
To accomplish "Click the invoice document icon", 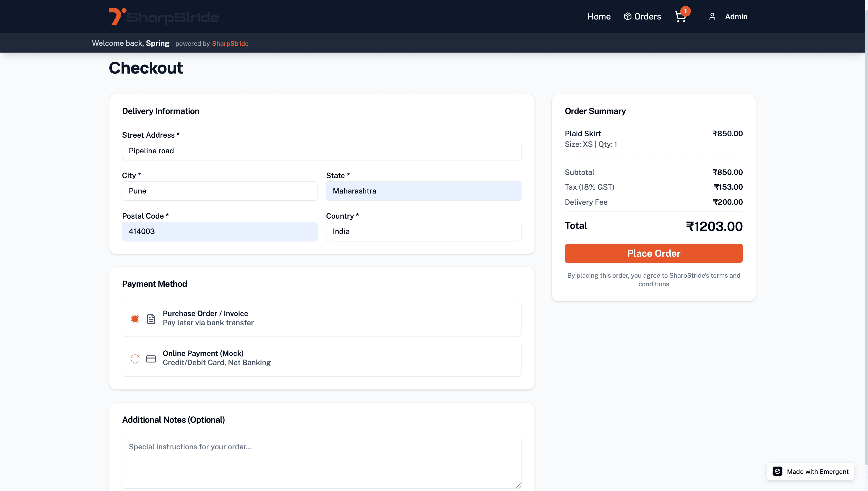I will 151,319.
